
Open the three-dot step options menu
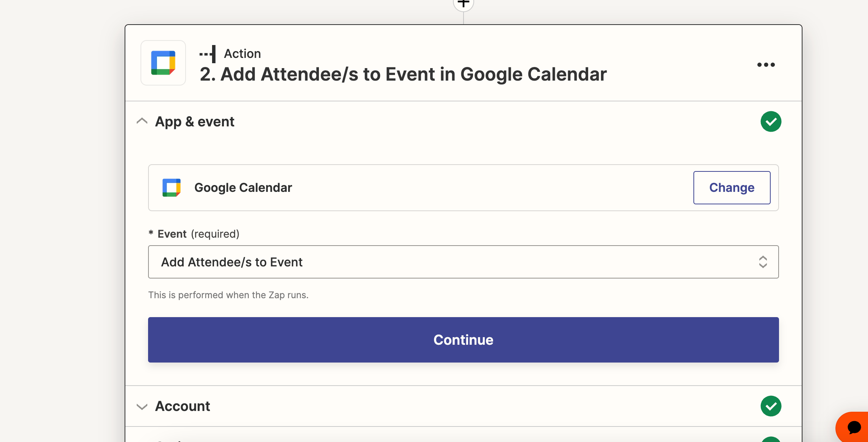click(766, 65)
